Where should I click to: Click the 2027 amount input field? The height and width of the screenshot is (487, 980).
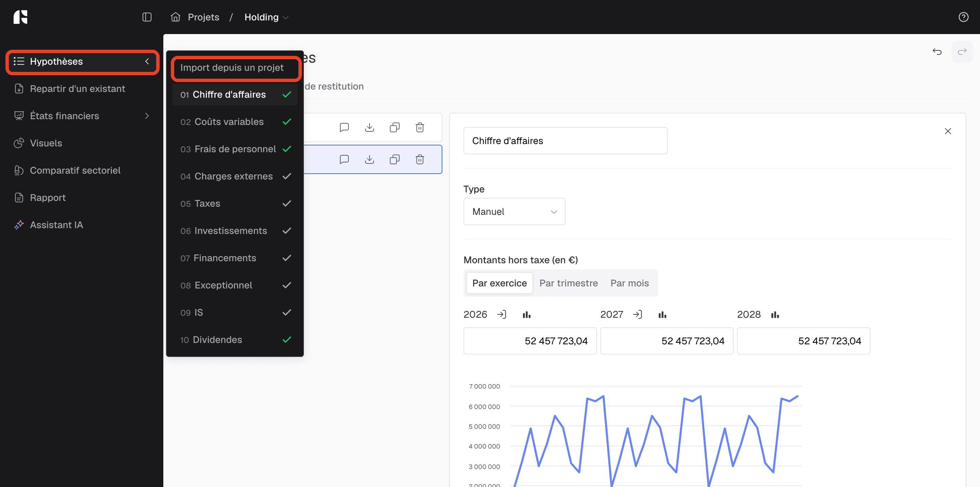pos(667,341)
